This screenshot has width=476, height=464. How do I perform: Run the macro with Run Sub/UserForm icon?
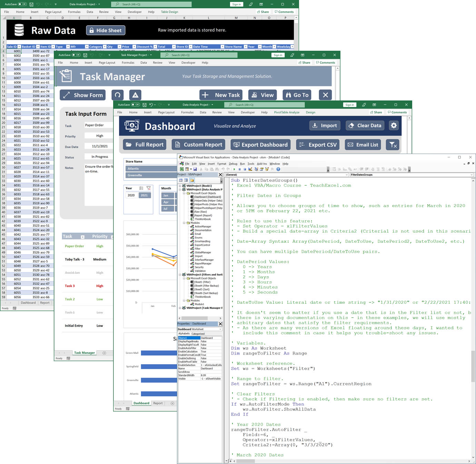[235, 169]
